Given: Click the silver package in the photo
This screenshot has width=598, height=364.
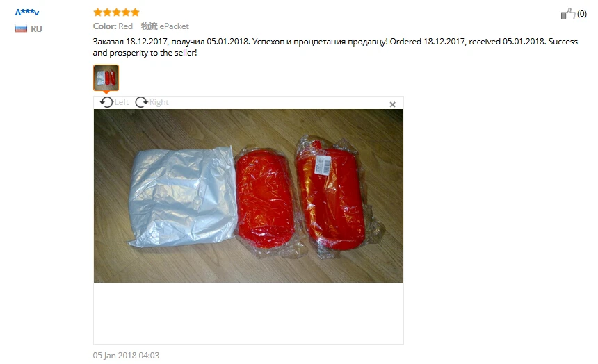Looking at the screenshot, I should click(x=181, y=197).
